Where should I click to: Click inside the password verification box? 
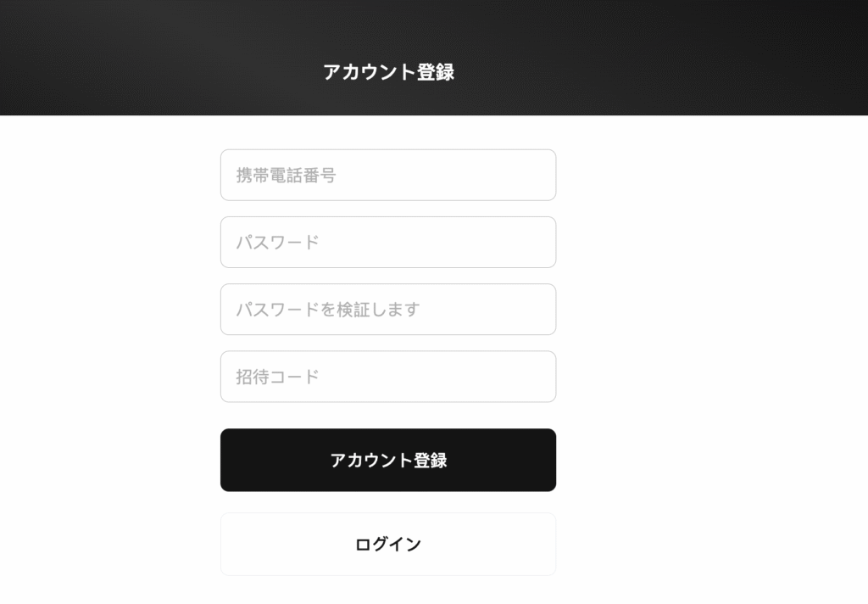point(388,309)
